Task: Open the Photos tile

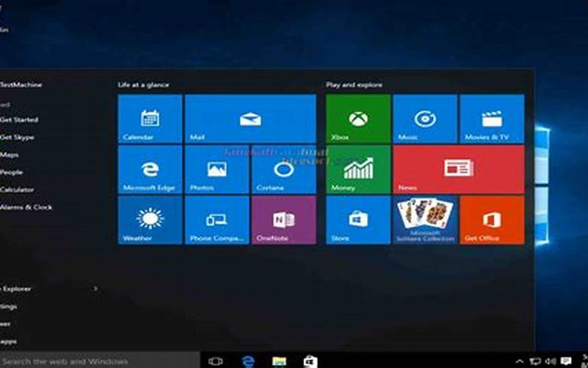Action: pyautogui.click(x=217, y=169)
